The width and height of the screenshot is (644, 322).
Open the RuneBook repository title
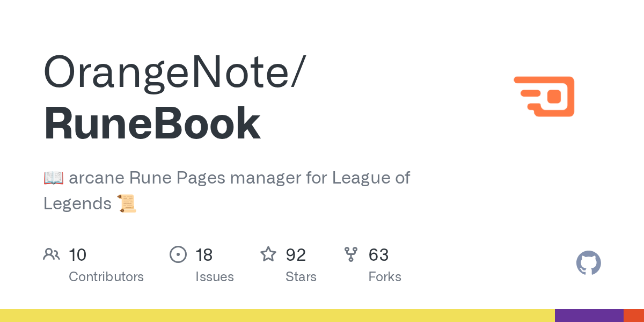[x=152, y=123]
